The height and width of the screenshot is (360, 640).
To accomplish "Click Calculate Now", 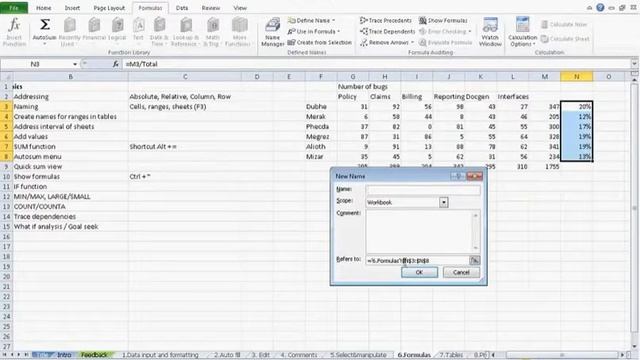I will 564,24.
